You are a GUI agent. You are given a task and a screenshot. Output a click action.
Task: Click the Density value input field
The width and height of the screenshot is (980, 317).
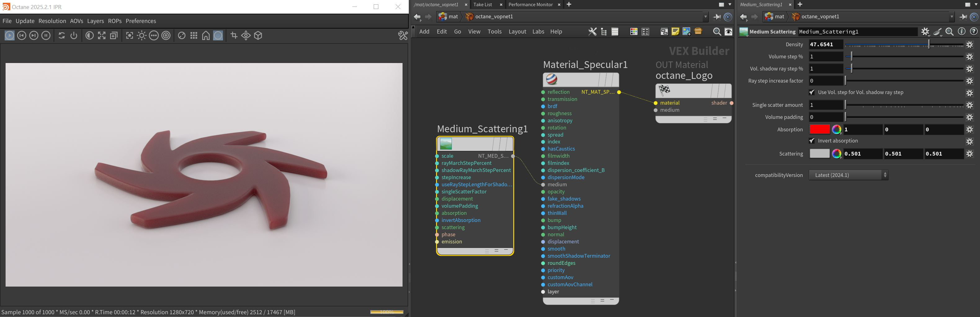pyautogui.click(x=825, y=44)
